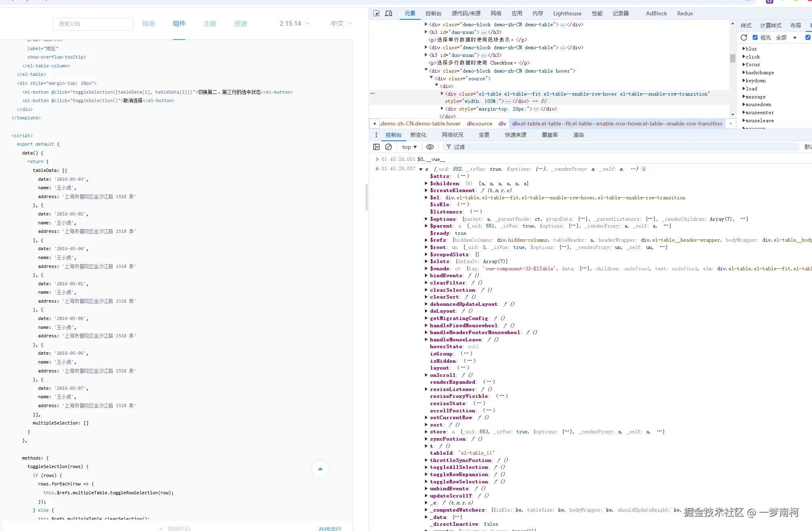Click the 指南 navigation link
The height and width of the screenshot is (531, 812).
click(148, 24)
